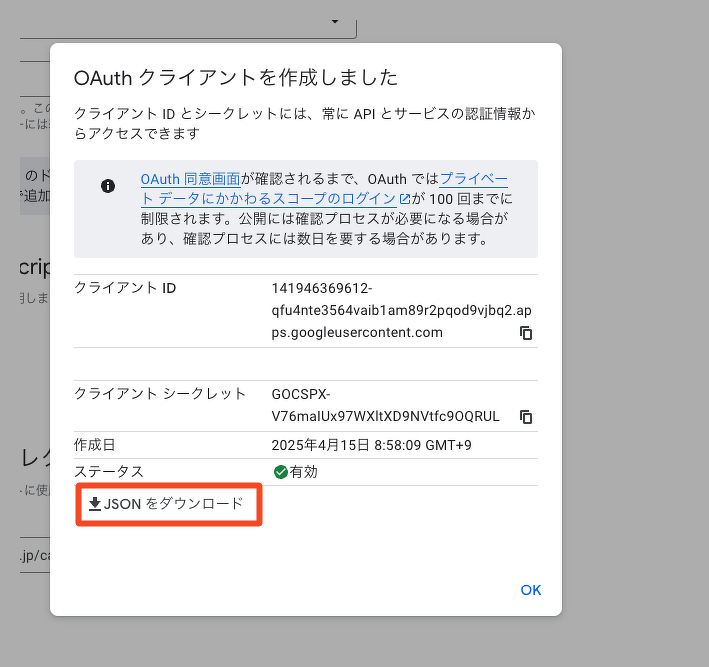Click the クライアント シークレット row label
Image resolution: width=709 pixels, height=667 pixels.
point(160,393)
